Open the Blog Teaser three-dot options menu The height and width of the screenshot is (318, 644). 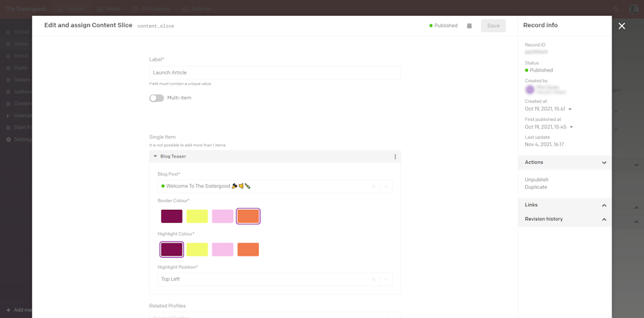tap(395, 157)
